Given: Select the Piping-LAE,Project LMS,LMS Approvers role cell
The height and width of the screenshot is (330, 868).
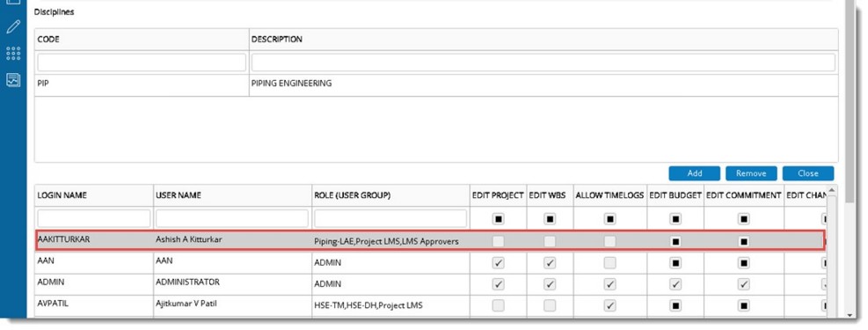Looking at the screenshot, I should [x=390, y=241].
